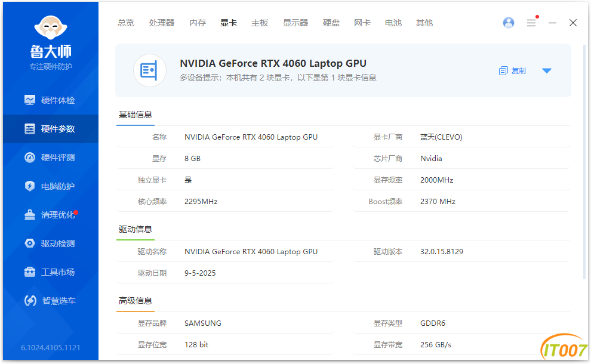This screenshot has width=591, height=364.
Task: Open 驱动检测 driver check
Action: click(50, 243)
